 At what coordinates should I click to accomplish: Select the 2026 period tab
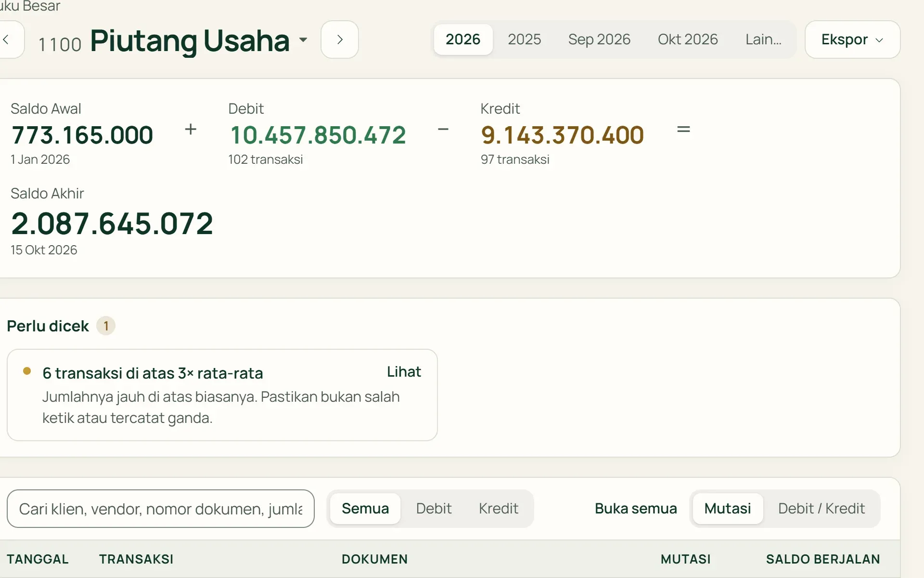pyautogui.click(x=463, y=39)
